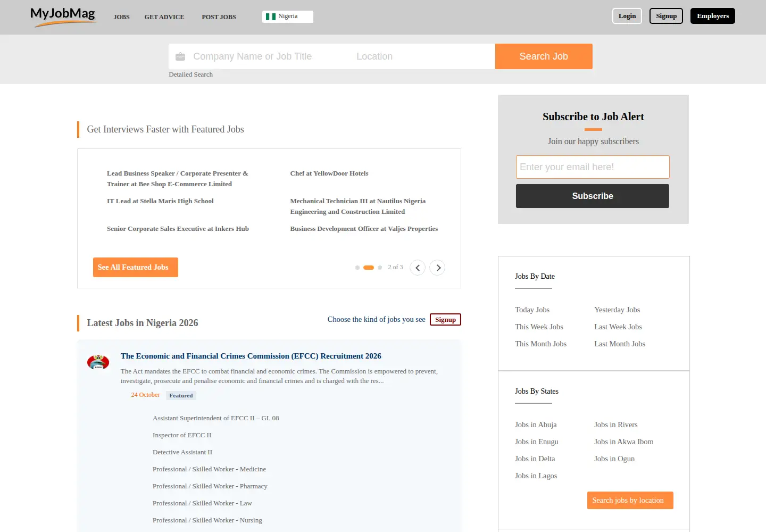The height and width of the screenshot is (532, 766).
Task: Open IT Lead at Stella Maris job
Action: tap(160, 201)
